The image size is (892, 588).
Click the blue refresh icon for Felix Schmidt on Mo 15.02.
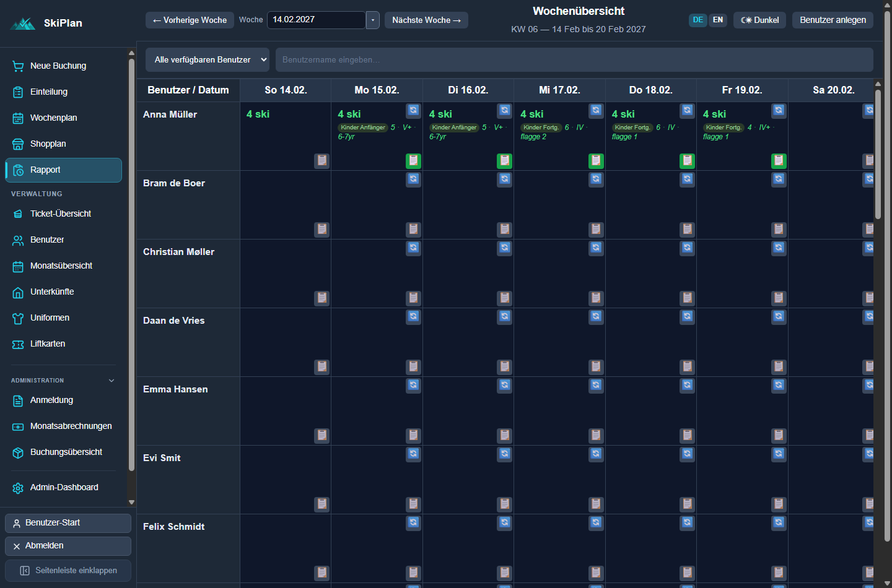click(x=413, y=523)
